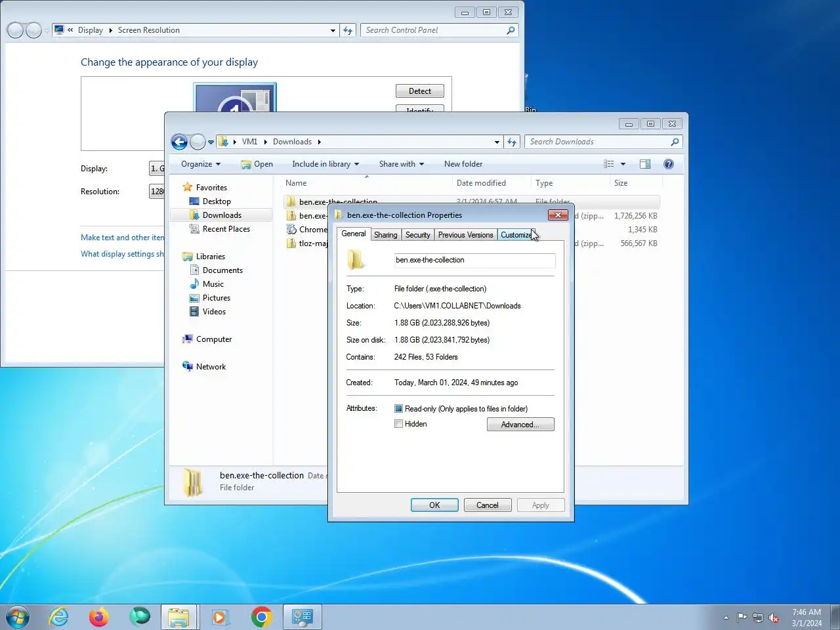Viewport: 840px width, 630px height.
Task: Click the Make text and other items link
Action: [x=122, y=238]
